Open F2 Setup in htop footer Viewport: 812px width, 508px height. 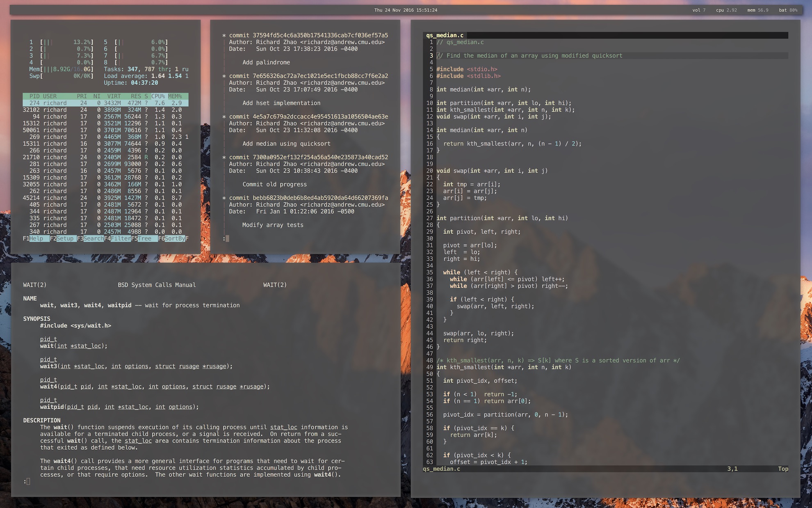63,238
